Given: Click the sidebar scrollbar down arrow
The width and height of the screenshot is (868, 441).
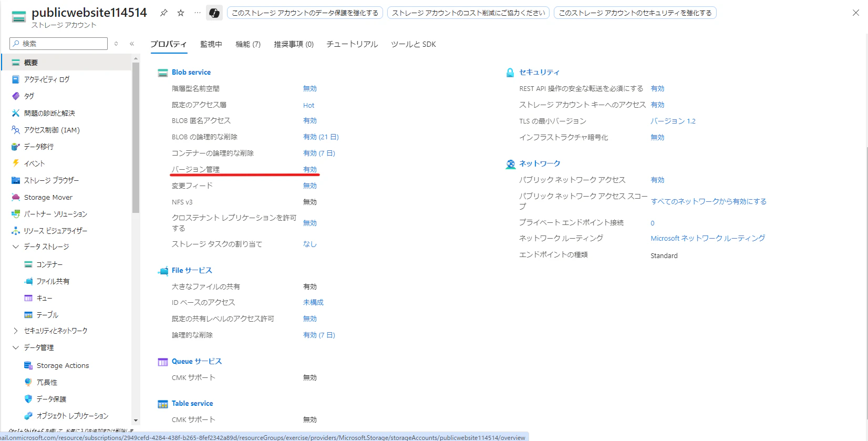Looking at the screenshot, I should [x=136, y=421].
